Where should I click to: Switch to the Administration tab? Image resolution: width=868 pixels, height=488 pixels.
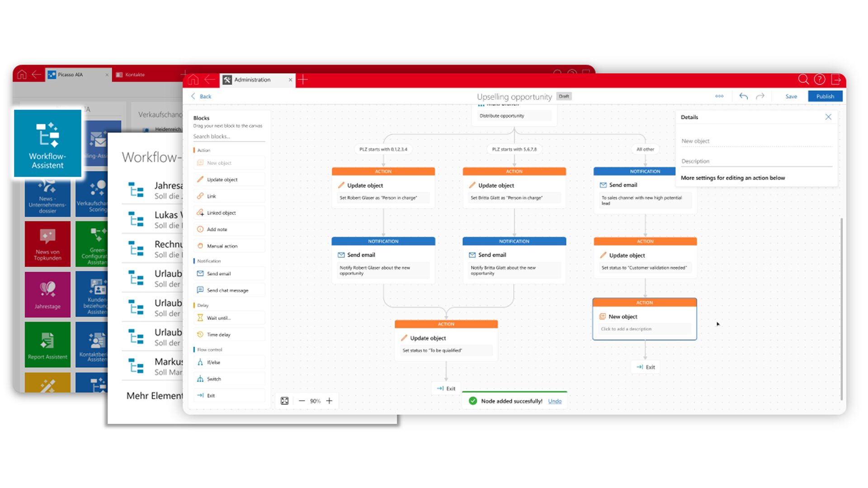pos(252,80)
